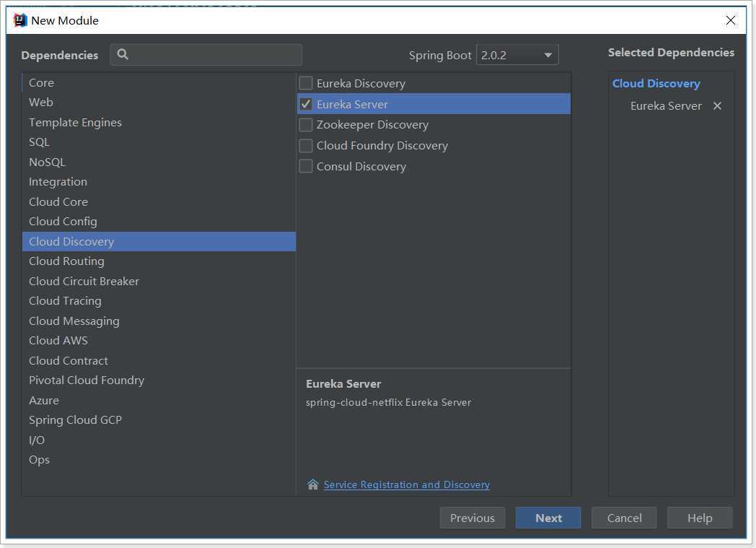Select Cloud Circuit Breaker category
The image size is (756, 548).
(x=159, y=282)
